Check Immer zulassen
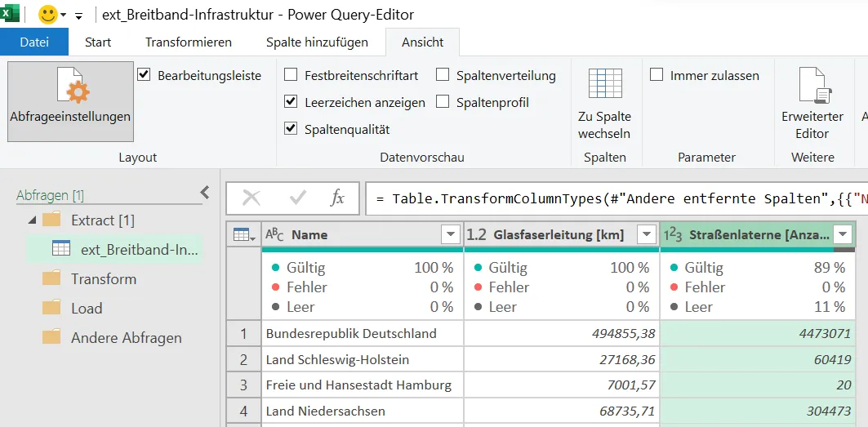The height and width of the screenshot is (427, 868). click(x=657, y=75)
